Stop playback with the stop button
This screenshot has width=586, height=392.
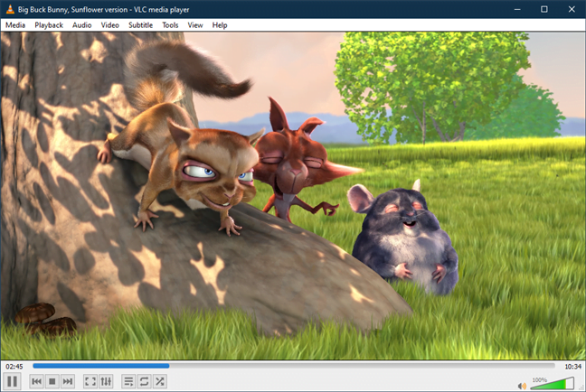52,381
